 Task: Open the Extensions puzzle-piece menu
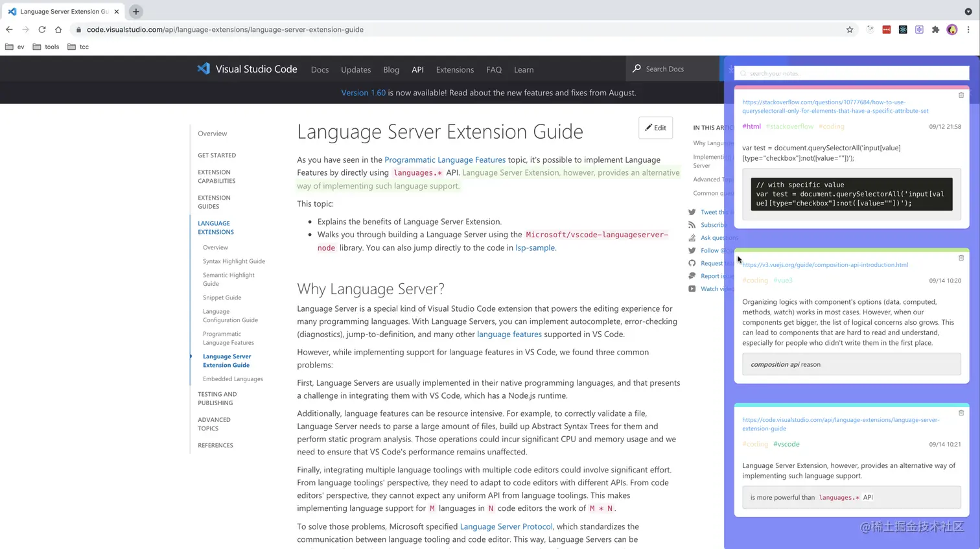[935, 29]
